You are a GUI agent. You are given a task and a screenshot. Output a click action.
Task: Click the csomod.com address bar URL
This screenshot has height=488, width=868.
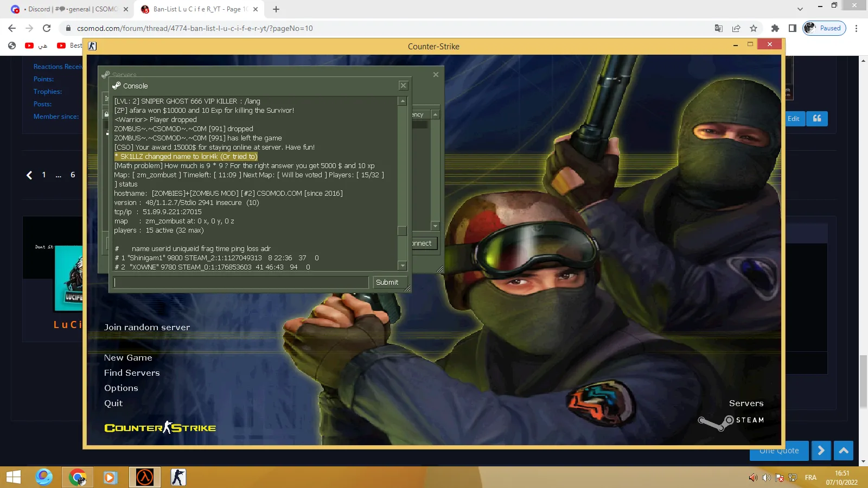pos(195,28)
